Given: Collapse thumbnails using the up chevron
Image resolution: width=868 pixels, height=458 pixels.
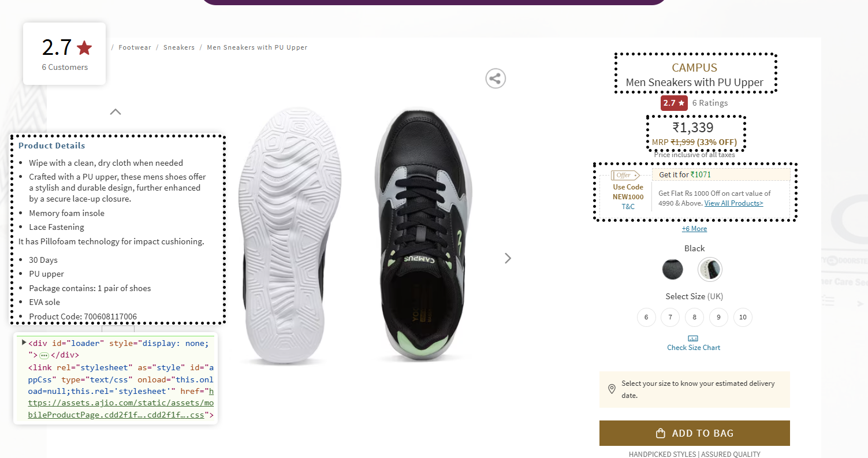Looking at the screenshot, I should click(116, 111).
